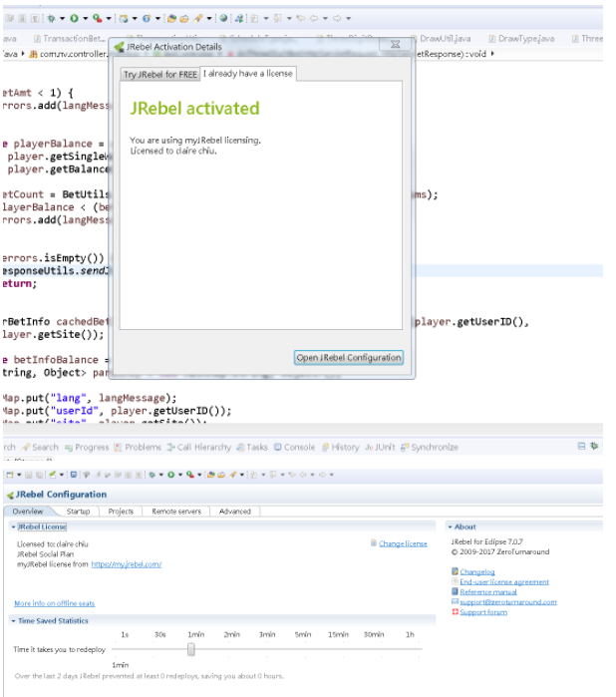Click Save All icon in toolbar above JRebel Configuration
This screenshot has height=697, width=616.
click(39, 475)
